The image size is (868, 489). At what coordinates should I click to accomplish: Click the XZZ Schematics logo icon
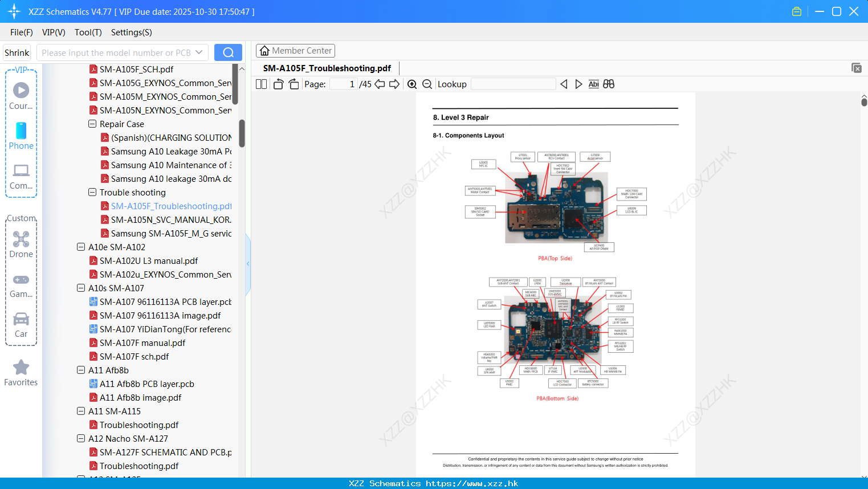point(14,11)
